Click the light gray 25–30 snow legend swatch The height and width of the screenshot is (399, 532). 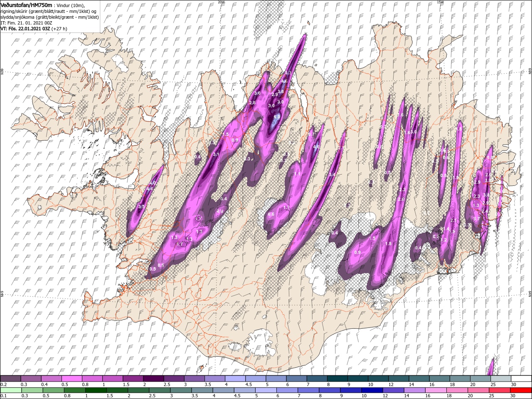point(500,379)
